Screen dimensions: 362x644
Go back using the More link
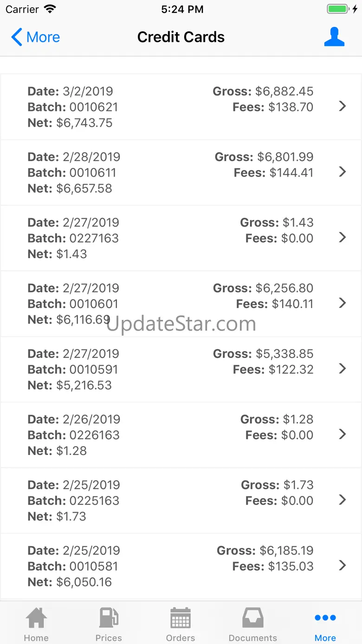[43, 37]
